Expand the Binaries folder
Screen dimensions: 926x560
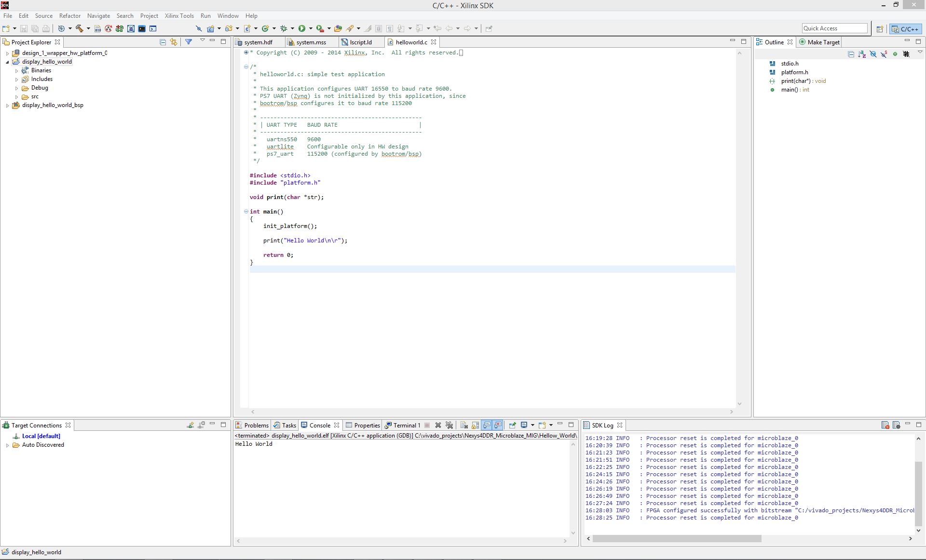(16, 71)
